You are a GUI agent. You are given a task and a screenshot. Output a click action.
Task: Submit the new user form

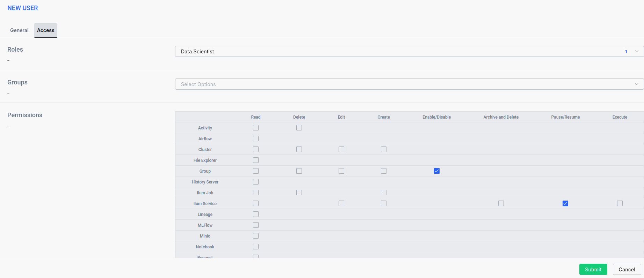click(x=593, y=269)
